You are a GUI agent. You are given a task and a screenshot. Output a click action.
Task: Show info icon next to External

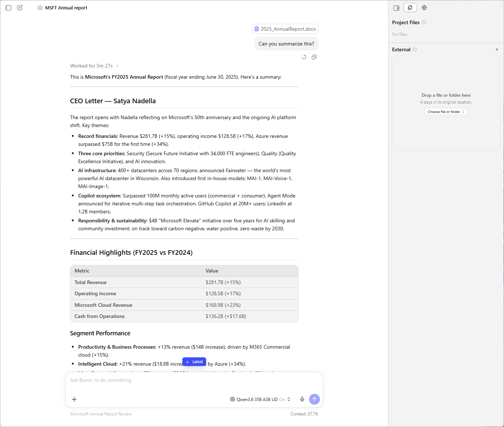(x=415, y=49)
